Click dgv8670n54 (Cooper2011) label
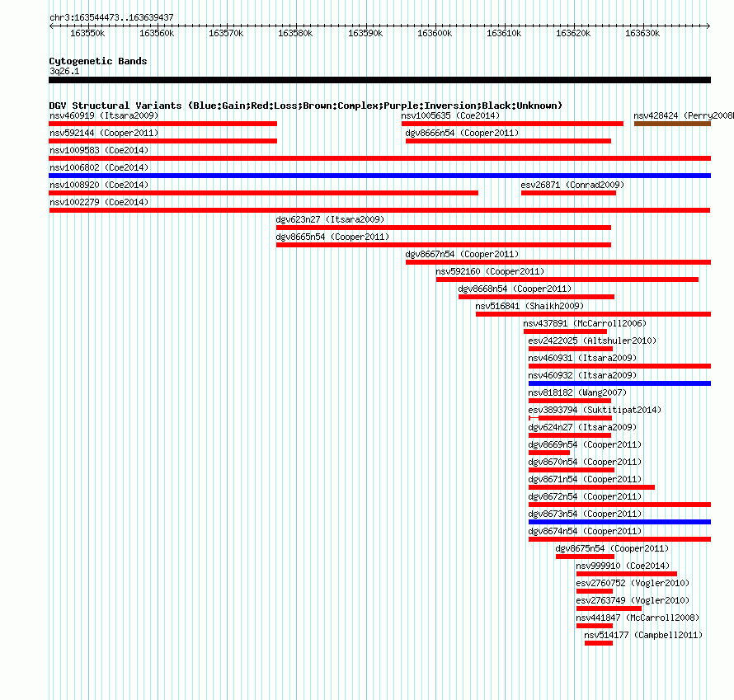The image size is (734, 700). [586, 462]
